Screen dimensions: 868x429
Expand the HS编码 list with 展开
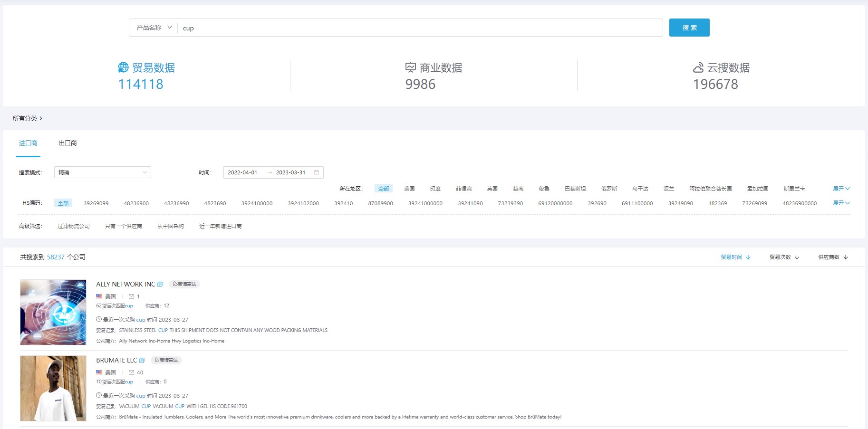tap(841, 203)
